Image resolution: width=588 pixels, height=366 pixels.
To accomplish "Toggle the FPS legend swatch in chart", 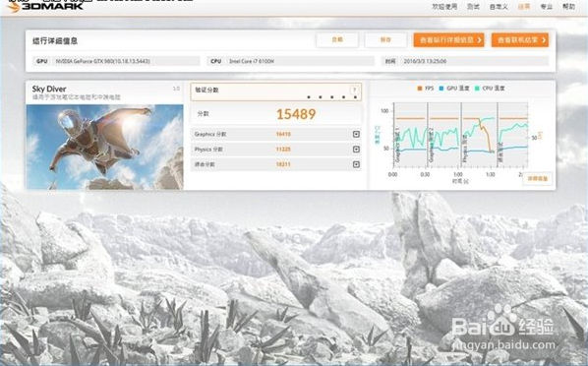I will 420,89.
